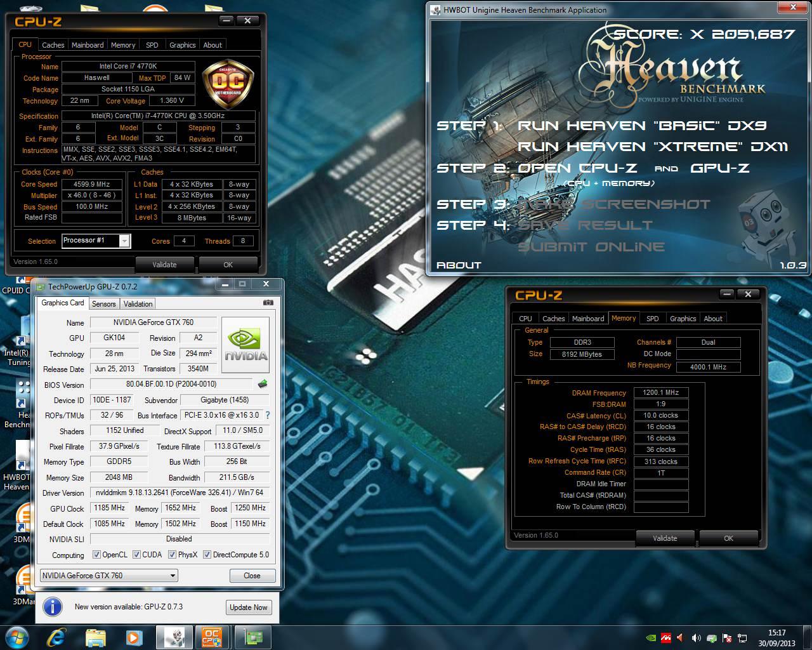This screenshot has width=812, height=650.
Task: Click the Multiplier x 46.0 value
Action: click(92, 196)
